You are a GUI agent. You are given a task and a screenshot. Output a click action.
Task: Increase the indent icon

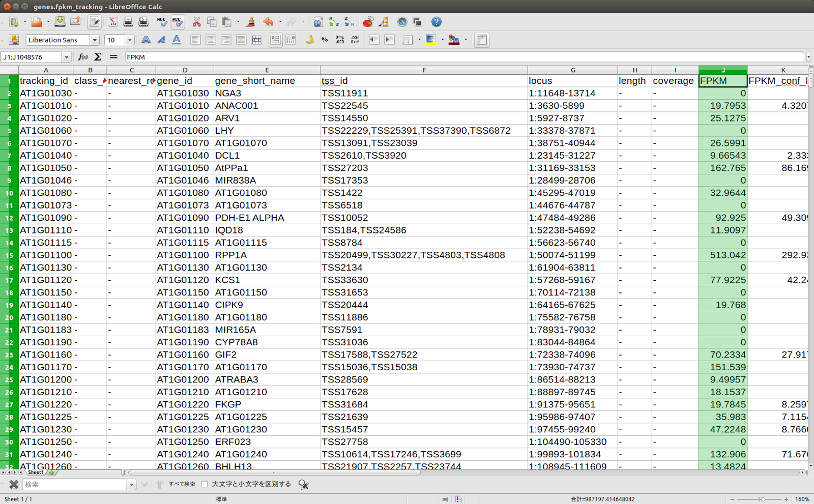point(389,40)
